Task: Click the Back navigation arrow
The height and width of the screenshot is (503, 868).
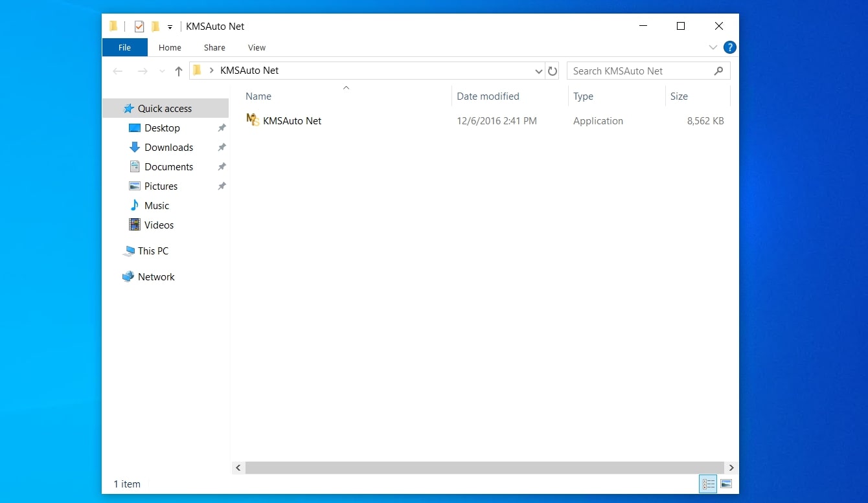Action: pos(117,71)
